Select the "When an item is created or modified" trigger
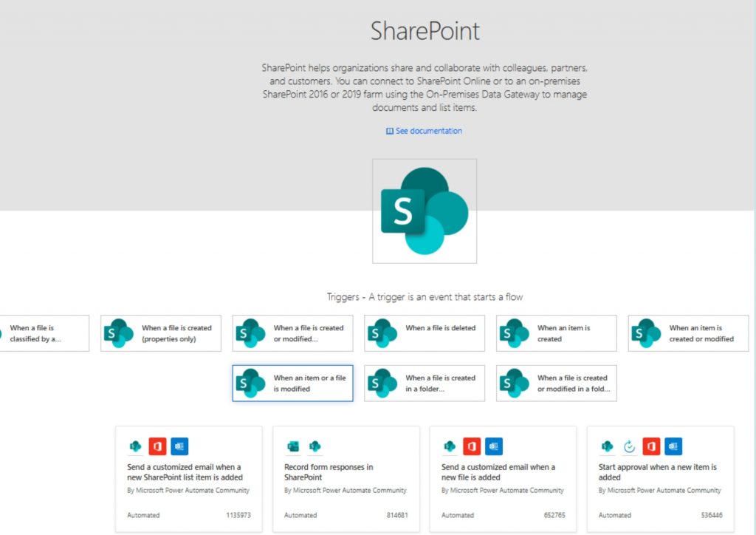The width and height of the screenshot is (756, 535). click(687, 333)
